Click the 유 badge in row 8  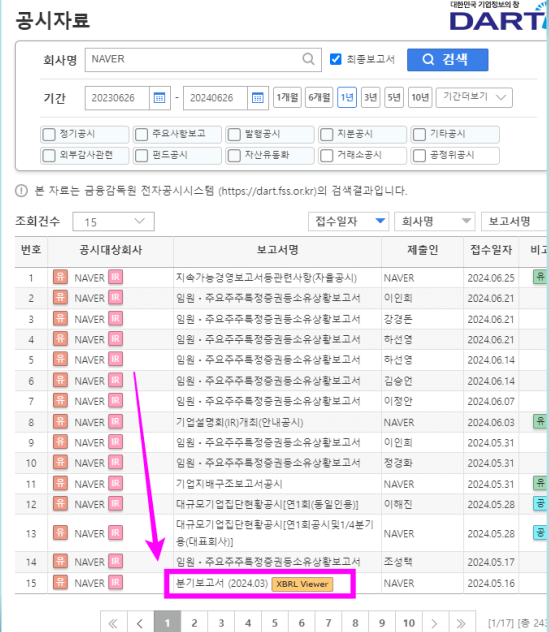[60, 422]
